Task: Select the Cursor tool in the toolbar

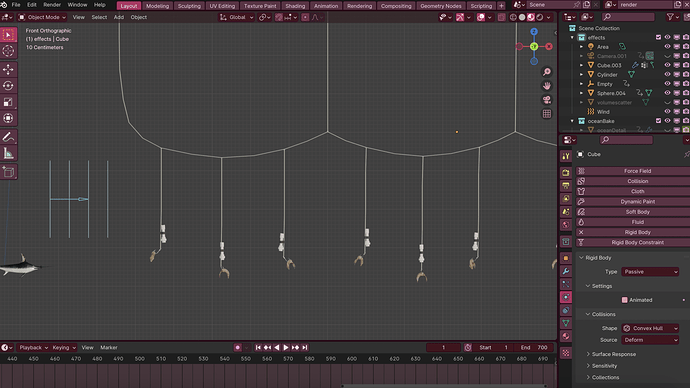Action: 8,51
